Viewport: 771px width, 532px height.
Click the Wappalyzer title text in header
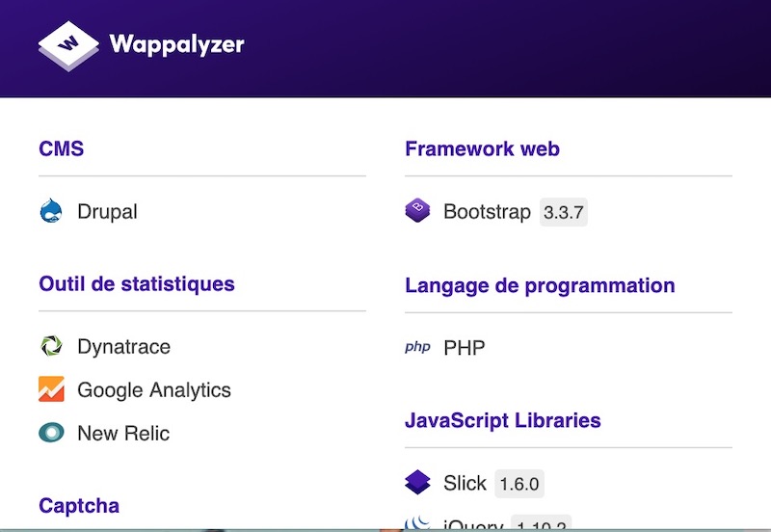176,44
